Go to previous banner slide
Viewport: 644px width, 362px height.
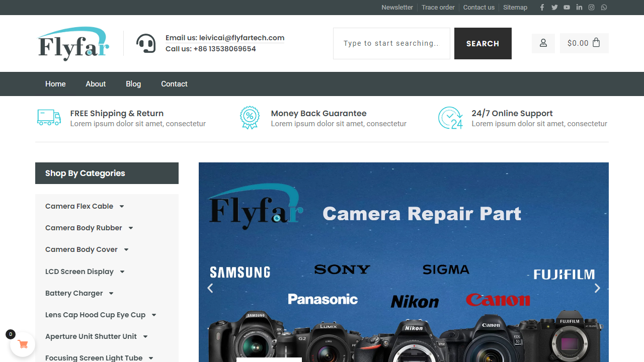[x=210, y=288]
